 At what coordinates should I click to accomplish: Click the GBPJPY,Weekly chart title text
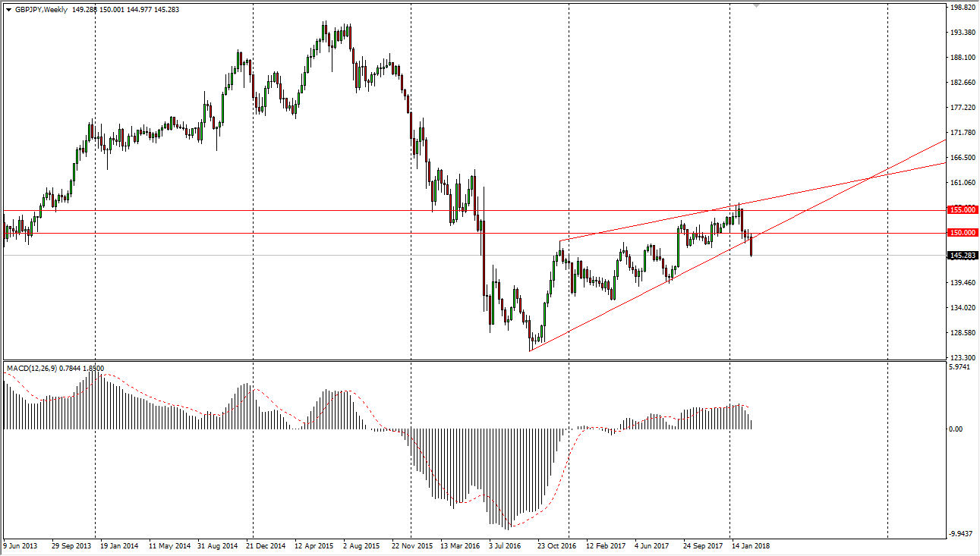[x=40, y=10]
